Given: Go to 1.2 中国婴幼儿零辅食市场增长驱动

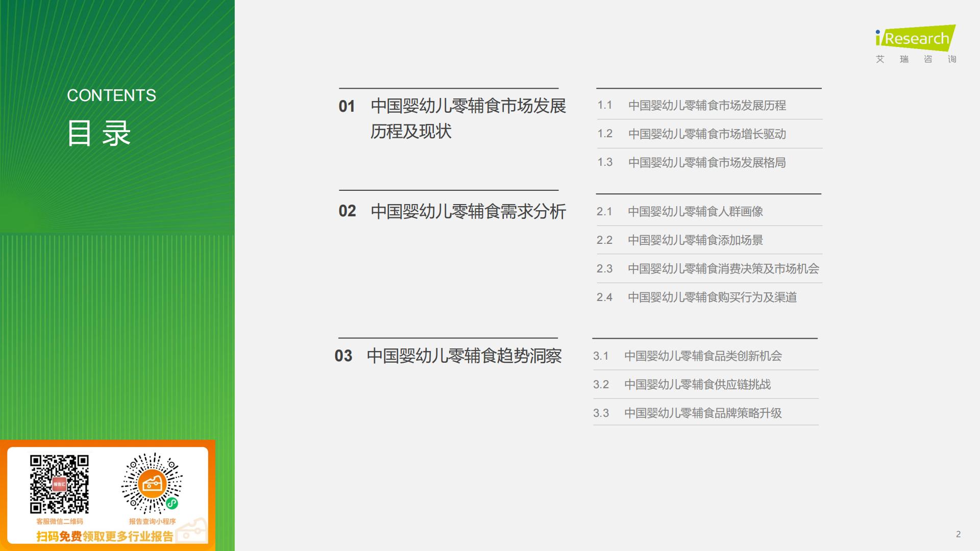Looking at the screenshot, I should (692, 134).
